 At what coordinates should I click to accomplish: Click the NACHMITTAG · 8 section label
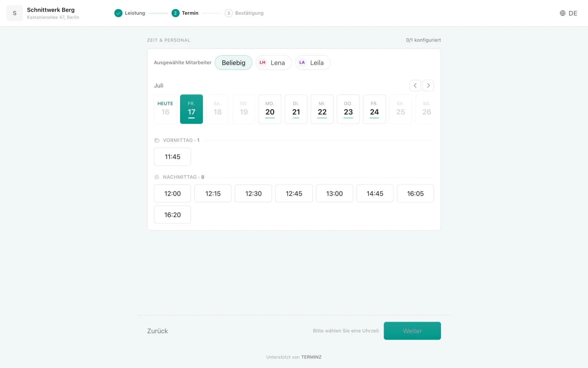pos(183,177)
